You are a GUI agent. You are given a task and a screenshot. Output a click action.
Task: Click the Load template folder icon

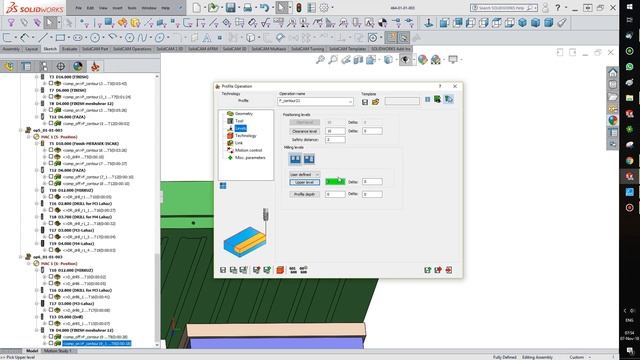(x=376, y=102)
